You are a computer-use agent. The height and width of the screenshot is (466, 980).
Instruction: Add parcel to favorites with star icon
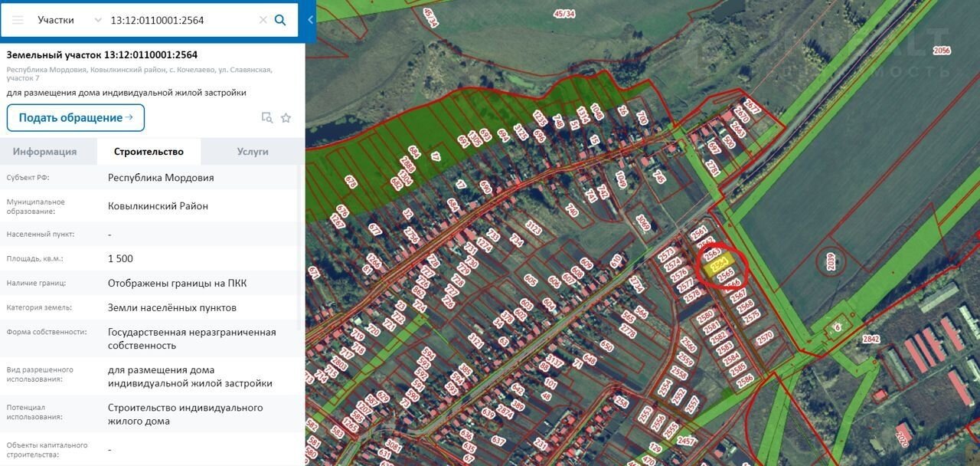coord(286,118)
